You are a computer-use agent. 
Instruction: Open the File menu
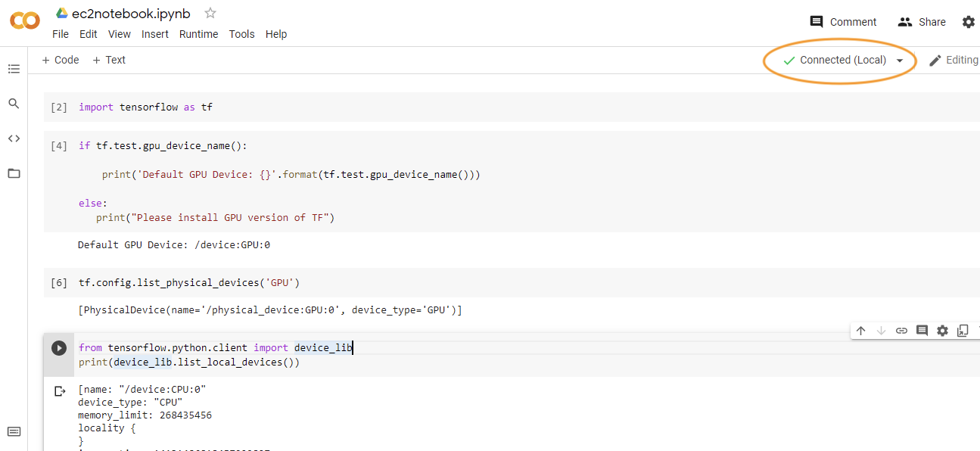[x=61, y=34]
